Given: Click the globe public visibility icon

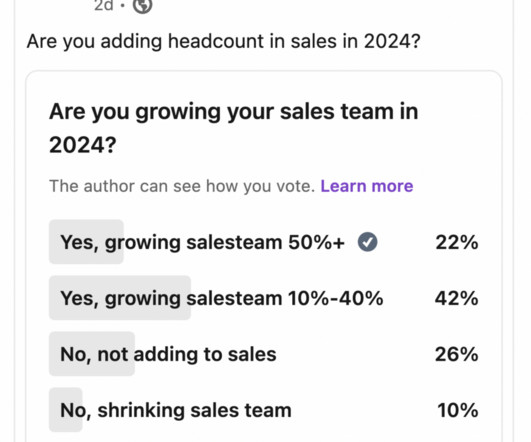Looking at the screenshot, I should 142,6.
